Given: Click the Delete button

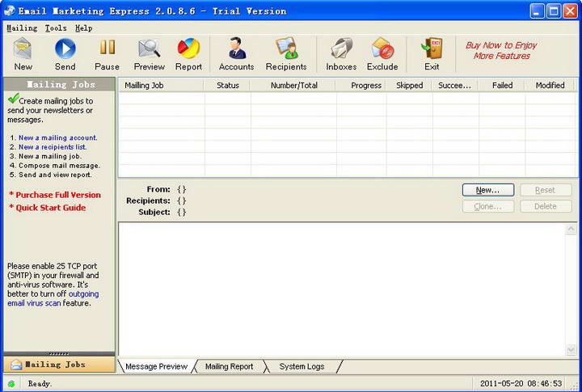Looking at the screenshot, I should [546, 206].
